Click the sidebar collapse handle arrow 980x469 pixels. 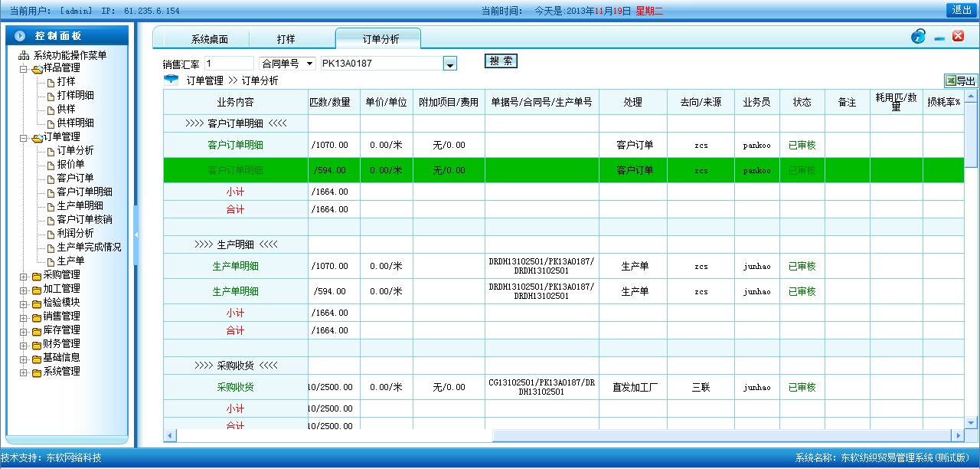tap(136, 235)
